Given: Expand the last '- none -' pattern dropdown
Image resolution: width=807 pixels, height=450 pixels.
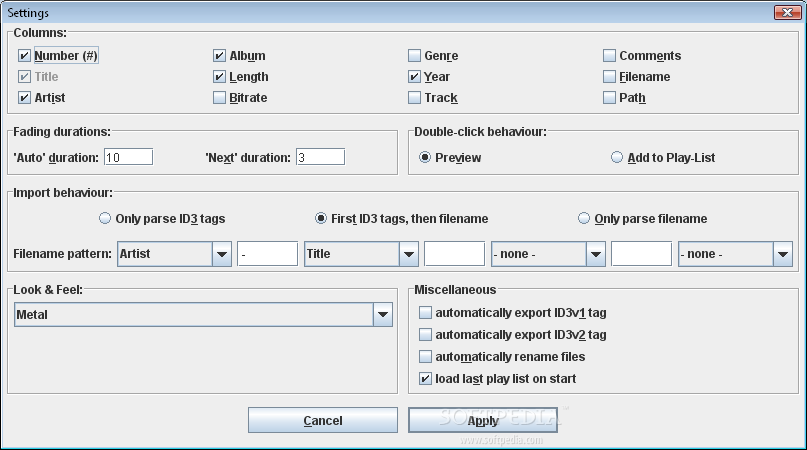Looking at the screenshot, I should (735, 254).
